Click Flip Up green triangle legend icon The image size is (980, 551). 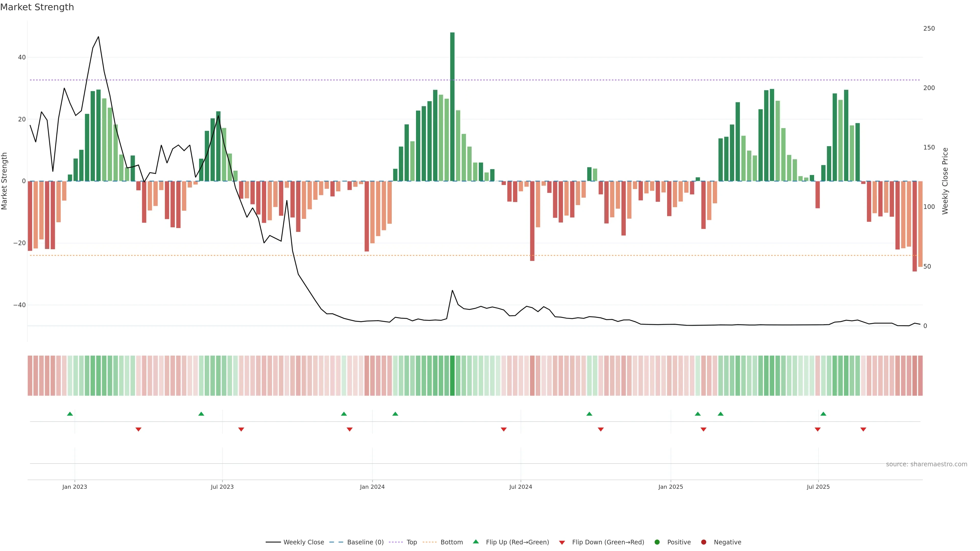click(x=475, y=542)
